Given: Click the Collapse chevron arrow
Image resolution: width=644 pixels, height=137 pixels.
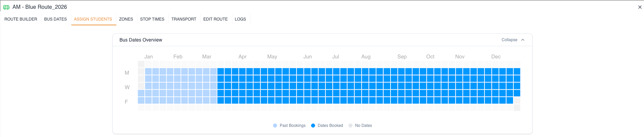Looking at the screenshot, I should coord(523,40).
